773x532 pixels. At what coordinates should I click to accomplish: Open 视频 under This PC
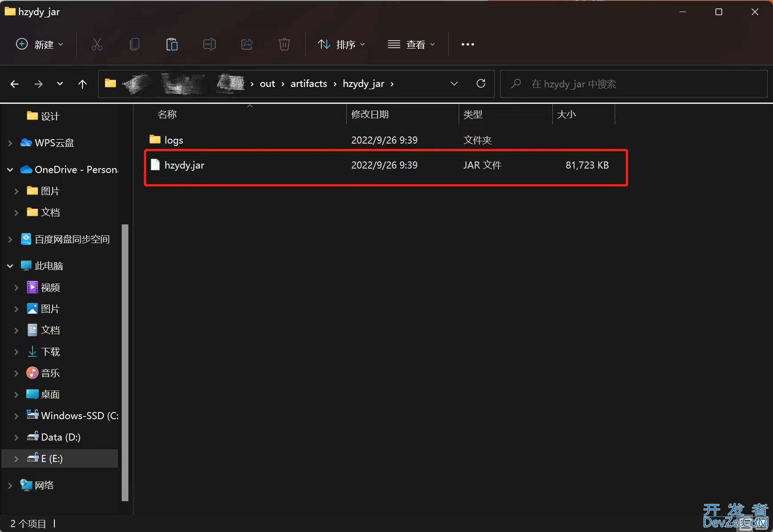pos(43,288)
